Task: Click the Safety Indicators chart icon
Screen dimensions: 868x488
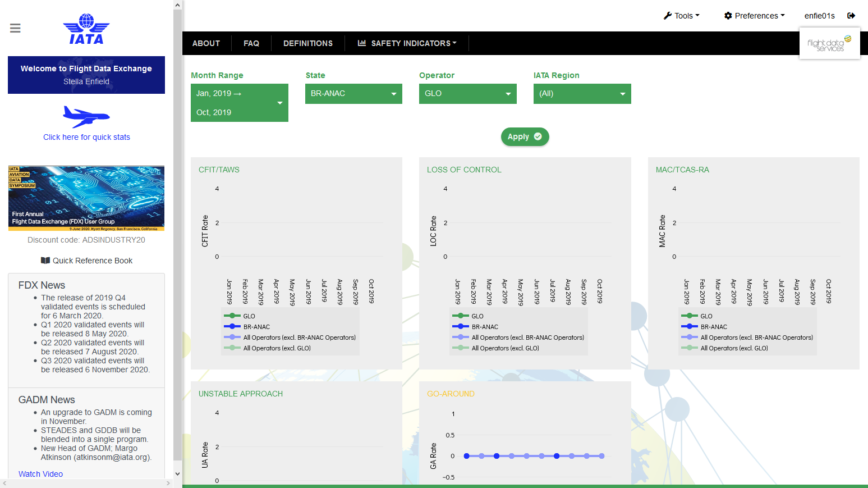Action: pos(362,43)
